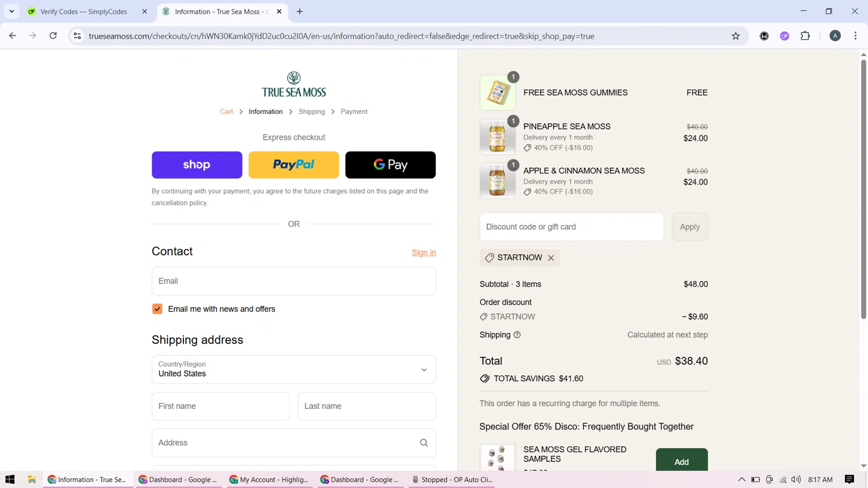Expand the Country/Region dropdown
Screen dimensions: 868x488
pyautogui.click(x=293, y=369)
